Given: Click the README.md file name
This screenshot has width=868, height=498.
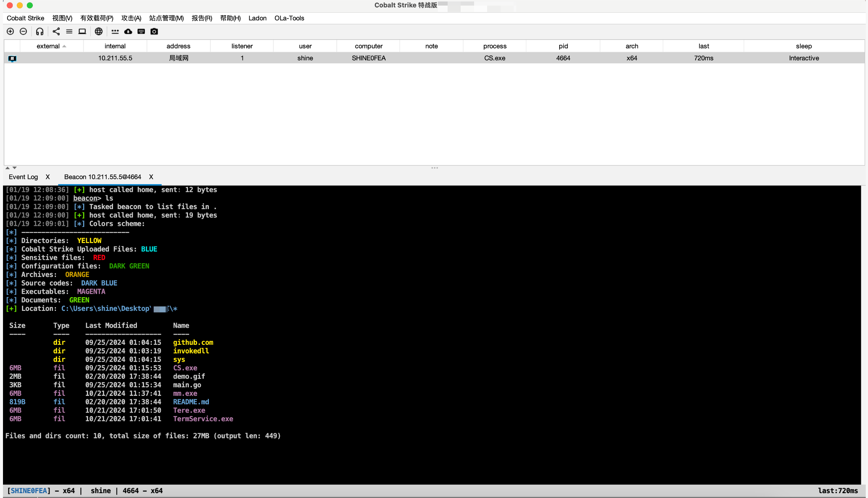Looking at the screenshot, I should tap(191, 402).
